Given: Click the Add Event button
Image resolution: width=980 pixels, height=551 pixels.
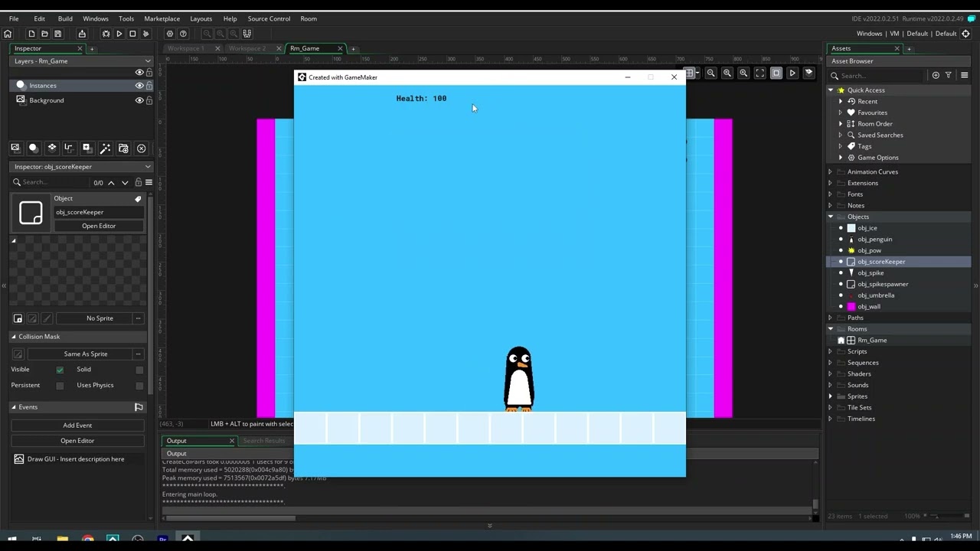Looking at the screenshot, I should 77,425.
